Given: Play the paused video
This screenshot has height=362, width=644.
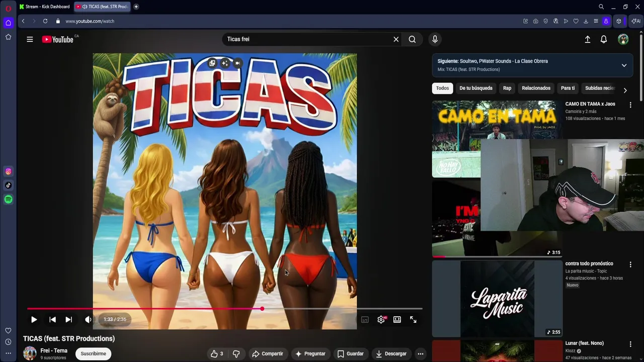Looking at the screenshot, I should tap(34, 319).
